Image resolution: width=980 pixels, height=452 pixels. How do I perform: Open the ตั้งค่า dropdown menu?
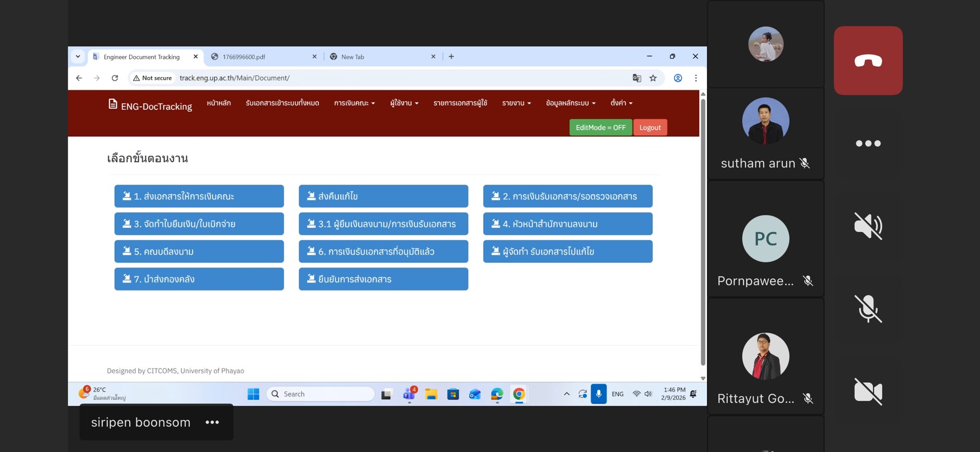click(621, 103)
